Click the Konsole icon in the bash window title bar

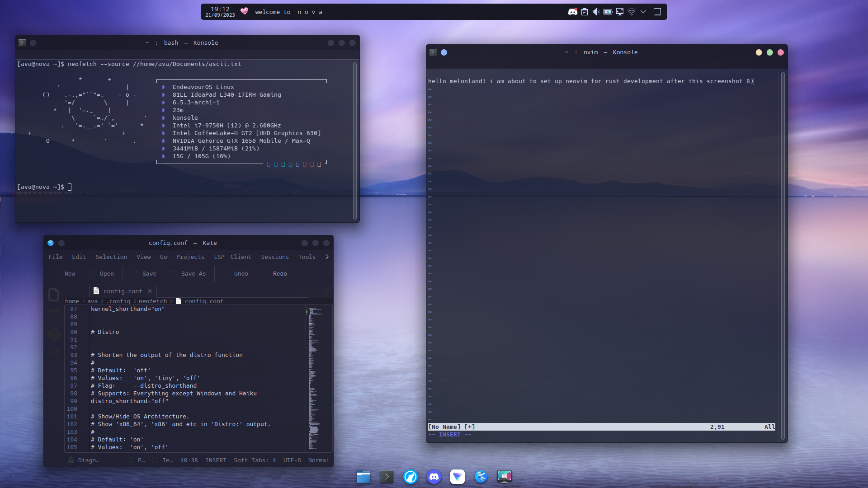click(22, 43)
